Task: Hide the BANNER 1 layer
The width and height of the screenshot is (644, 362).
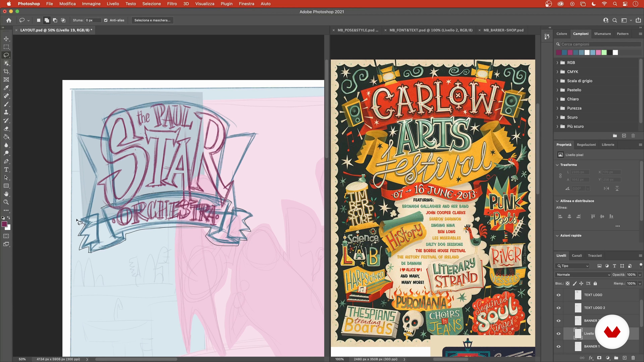Action: click(x=558, y=347)
